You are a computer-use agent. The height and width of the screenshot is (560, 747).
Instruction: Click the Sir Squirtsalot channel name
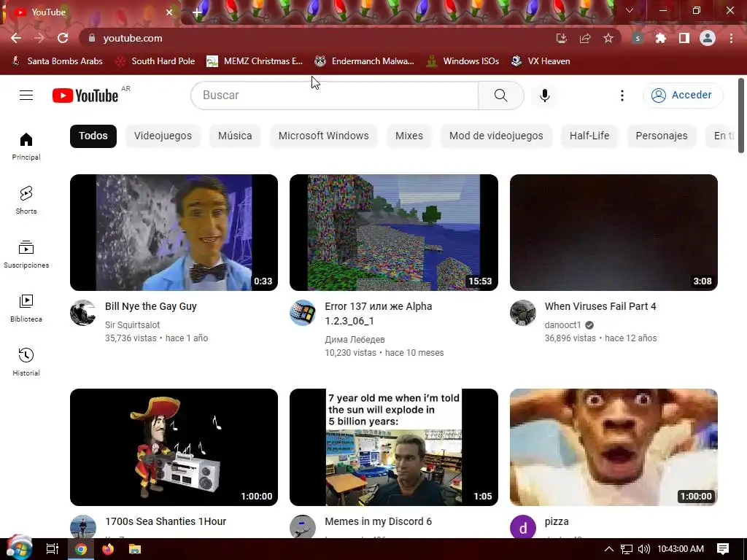coord(133,324)
